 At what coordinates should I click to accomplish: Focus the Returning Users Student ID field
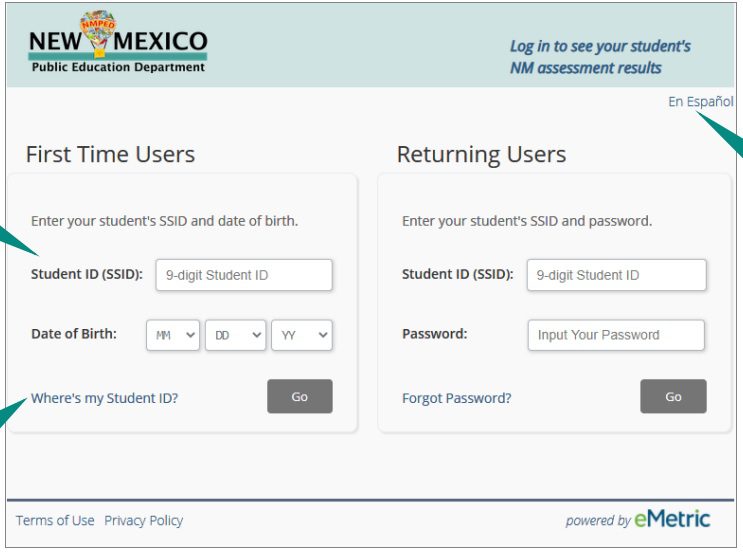point(616,275)
